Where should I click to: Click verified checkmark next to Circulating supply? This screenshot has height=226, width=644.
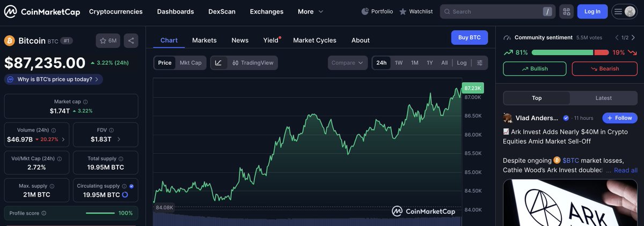coord(132,186)
